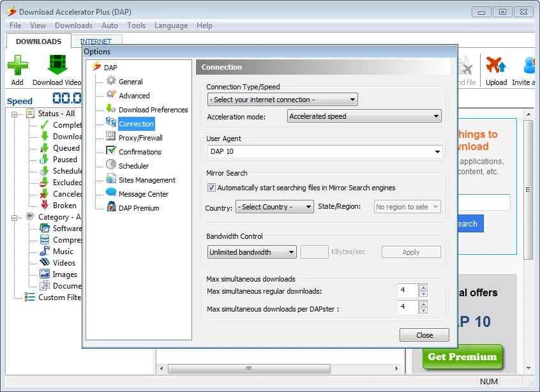
Task: Open the Select Country dropdown
Action: click(274, 207)
